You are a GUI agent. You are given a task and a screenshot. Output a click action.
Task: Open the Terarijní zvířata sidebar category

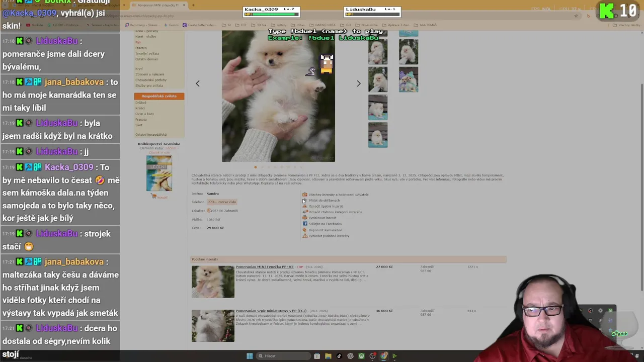147,53
